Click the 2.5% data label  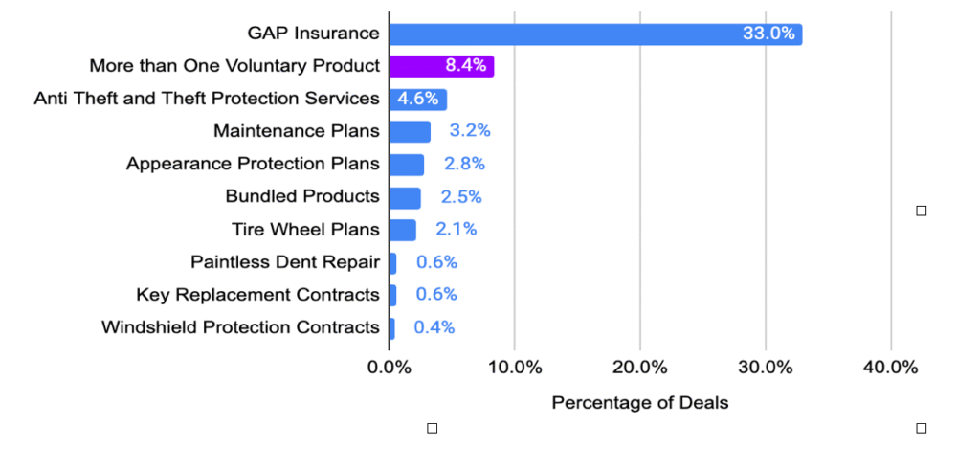pos(460,197)
